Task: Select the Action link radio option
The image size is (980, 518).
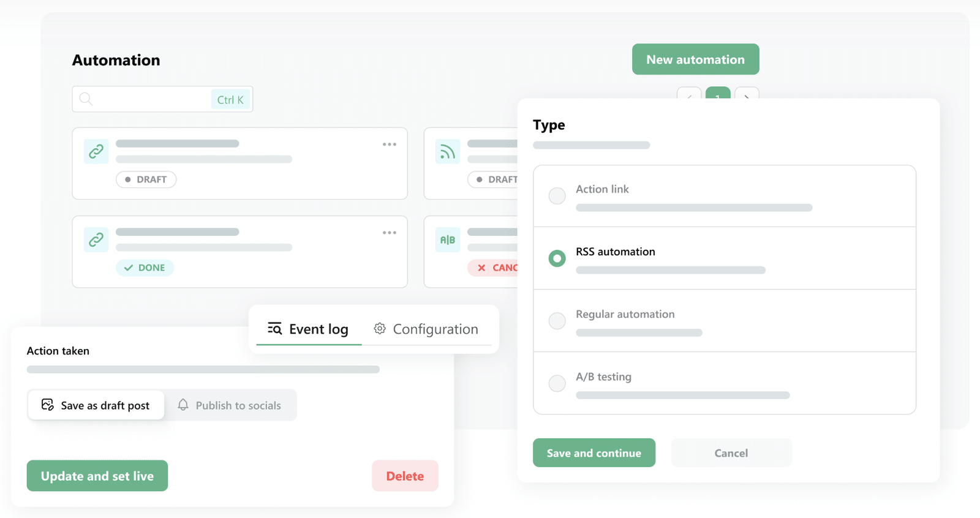Action: (x=557, y=196)
